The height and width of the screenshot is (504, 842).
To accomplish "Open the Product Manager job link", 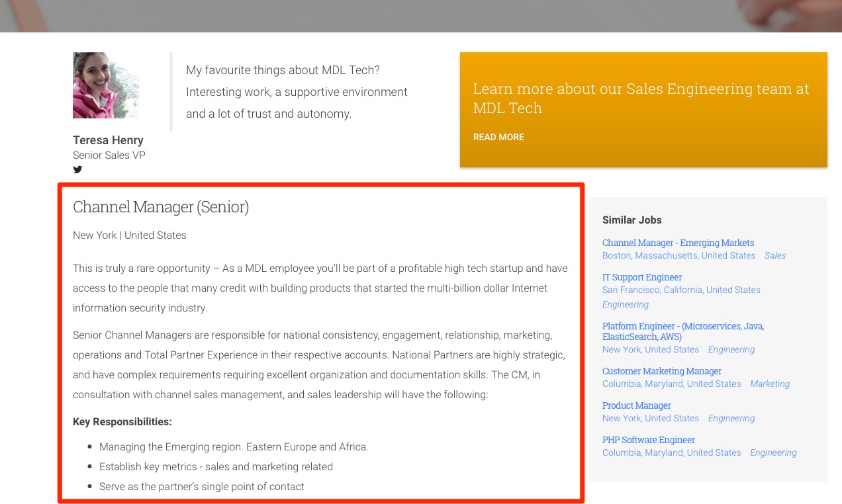I will (x=636, y=405).
